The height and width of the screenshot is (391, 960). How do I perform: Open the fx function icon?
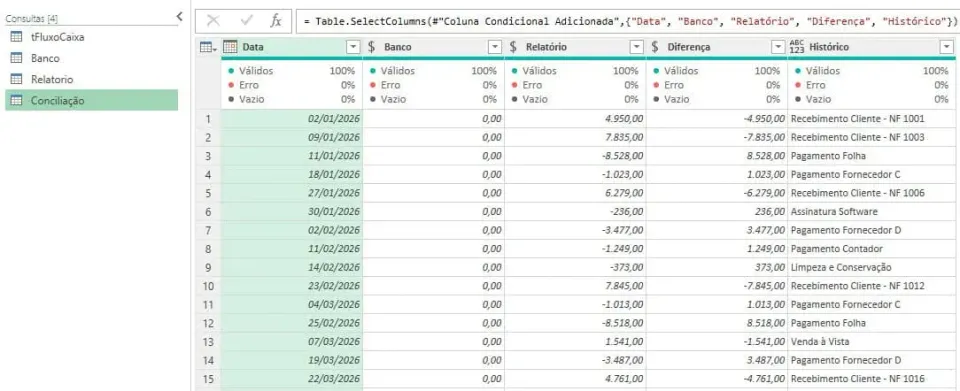tap(276, 21)
